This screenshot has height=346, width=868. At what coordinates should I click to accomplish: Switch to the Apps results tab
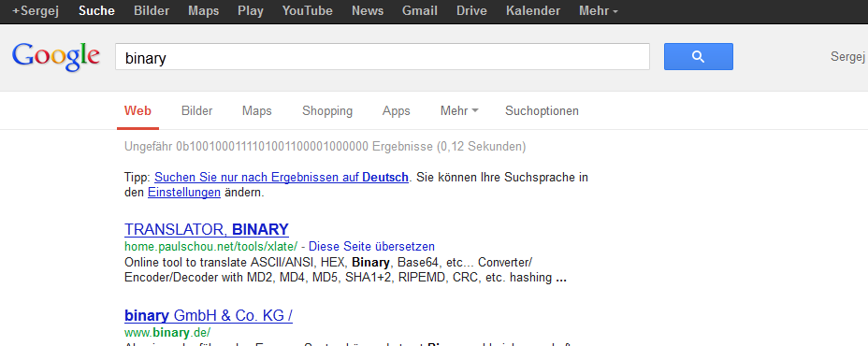(x=397, y=110)
